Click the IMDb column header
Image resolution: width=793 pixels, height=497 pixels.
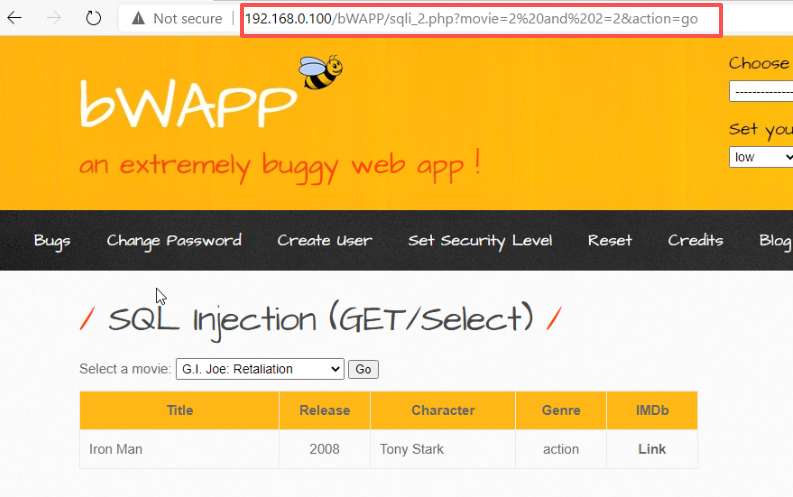[x=652, y=411]
